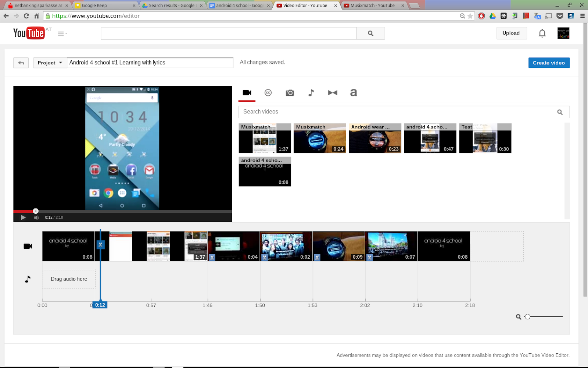
Task: Click the Drag audio here drop zone
Action: tap(69, 279)
